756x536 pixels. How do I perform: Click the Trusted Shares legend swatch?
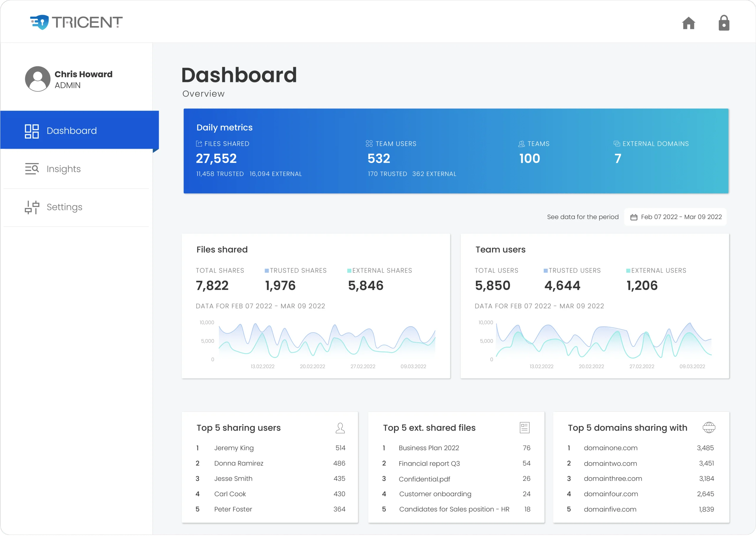(x=267, y=271)
